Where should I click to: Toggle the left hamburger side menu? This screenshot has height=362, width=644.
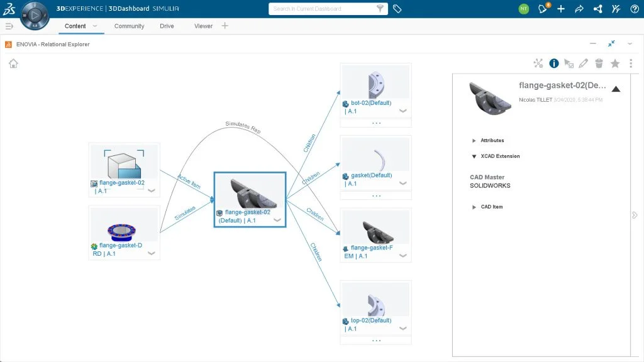(x=9, y=26)
